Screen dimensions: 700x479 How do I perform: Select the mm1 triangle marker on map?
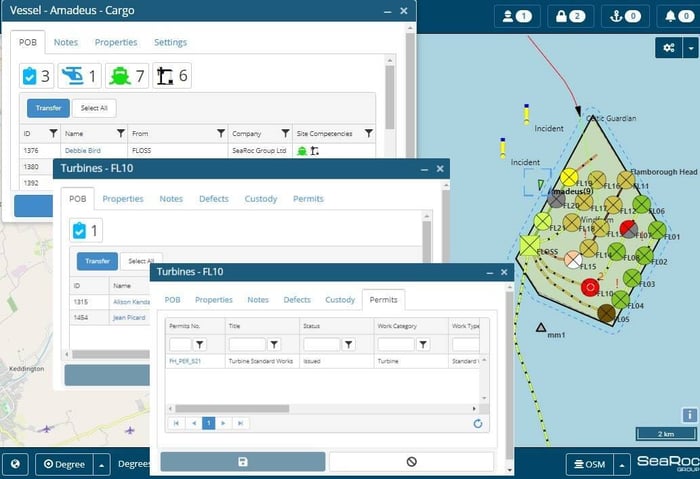(x=541, y=328)
